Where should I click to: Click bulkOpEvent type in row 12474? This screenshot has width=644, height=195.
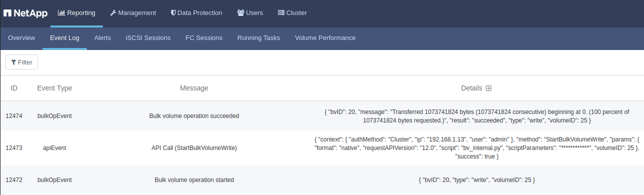point(54,115)
